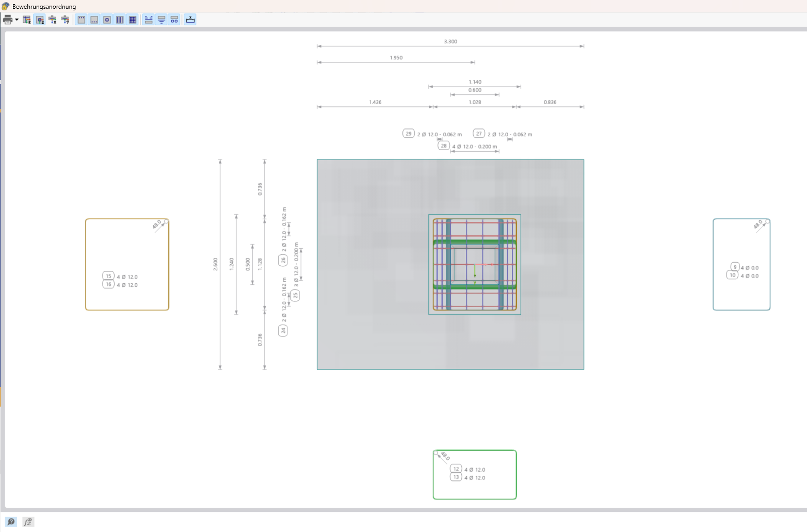807x532 pixels.
Task: Select rebar position label 15
Action: click(108, 276)
